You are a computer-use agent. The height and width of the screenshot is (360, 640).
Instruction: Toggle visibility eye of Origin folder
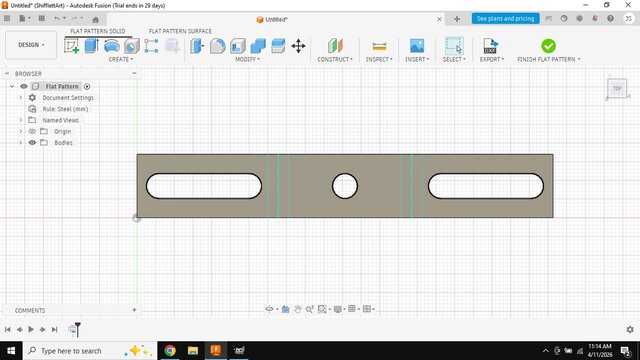(x=32, y=131)
